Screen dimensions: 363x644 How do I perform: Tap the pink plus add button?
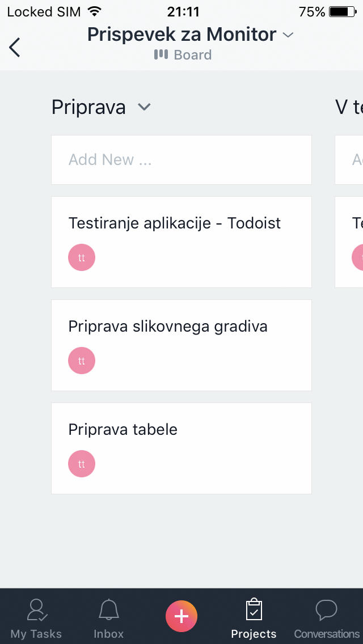(181, 616)
